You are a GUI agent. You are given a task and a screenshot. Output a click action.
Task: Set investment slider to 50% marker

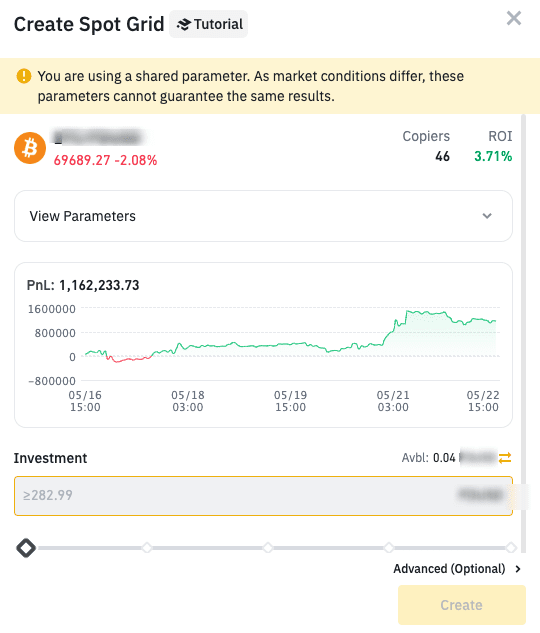pos(268,548)
